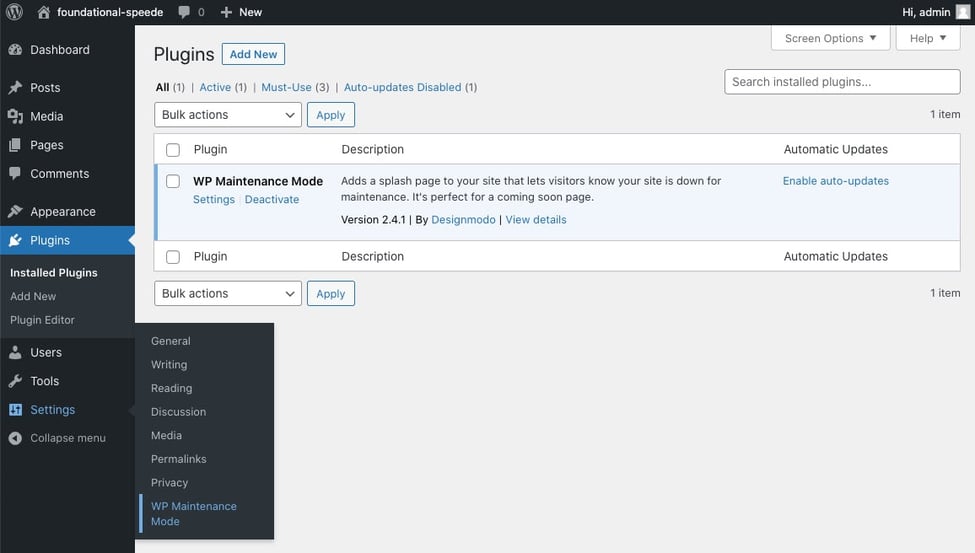Toggle the select-all checkbox in table footer
Screen dimensions: 975x553
[x=173, y=257]
